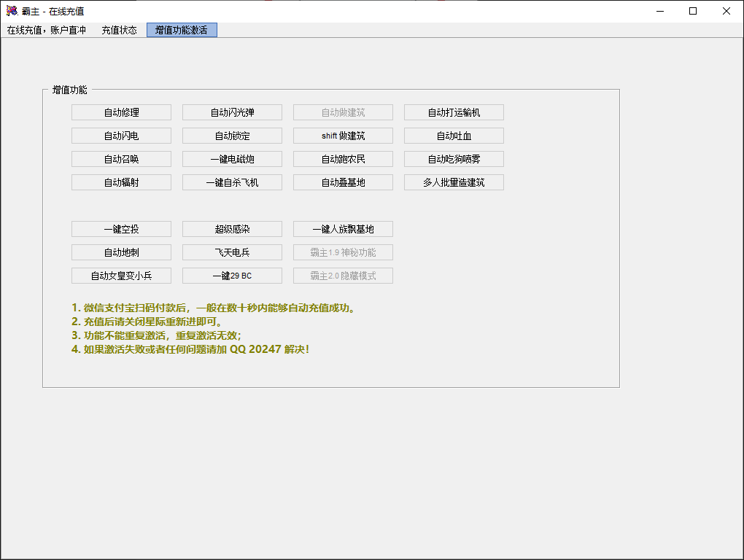Activate the 超级感染 feature
Viewport: 744px width, 560px height.
pos(232,229)
